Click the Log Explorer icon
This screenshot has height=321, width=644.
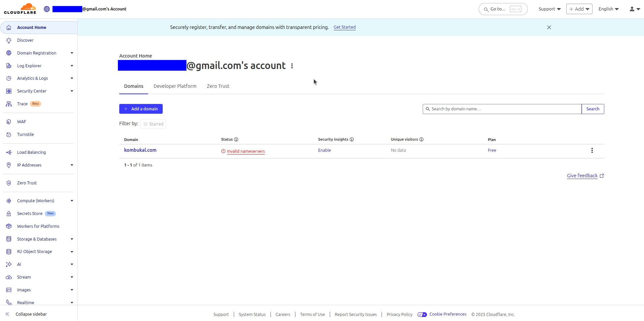pyautogui.click(x=9, y=66)
